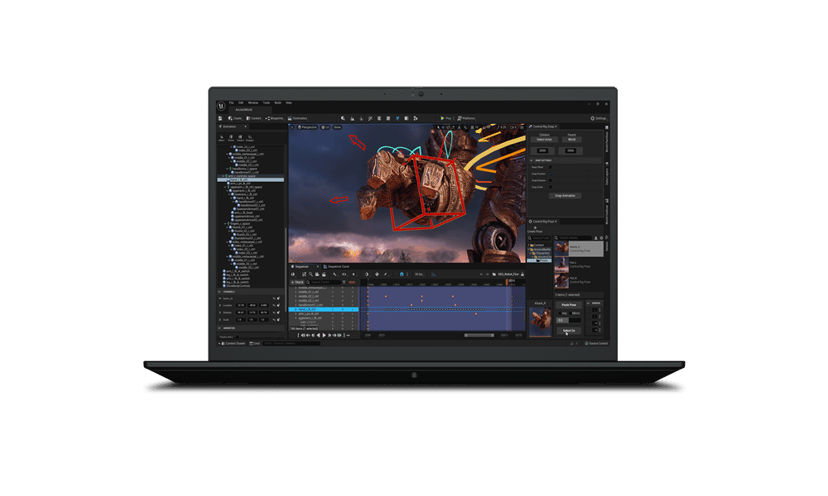Open the Settings gear in toolbar
This screenshot has height=496, width=828.
coord(598,118)
